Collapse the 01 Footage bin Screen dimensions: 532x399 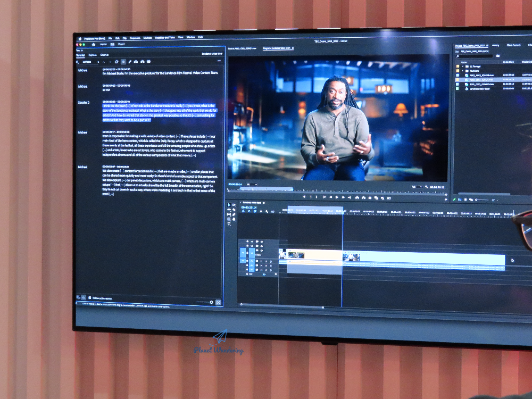pyautogui.click(x=462, y=66)
